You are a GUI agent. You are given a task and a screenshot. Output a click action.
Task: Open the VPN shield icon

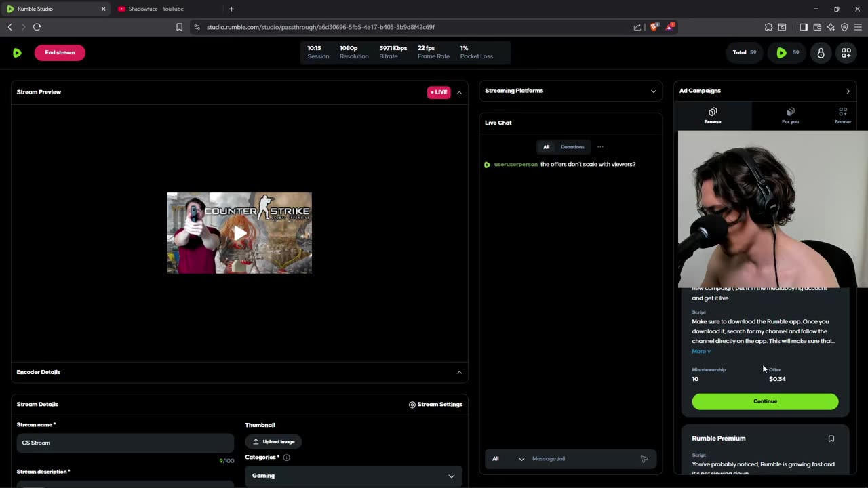[844, 27]
